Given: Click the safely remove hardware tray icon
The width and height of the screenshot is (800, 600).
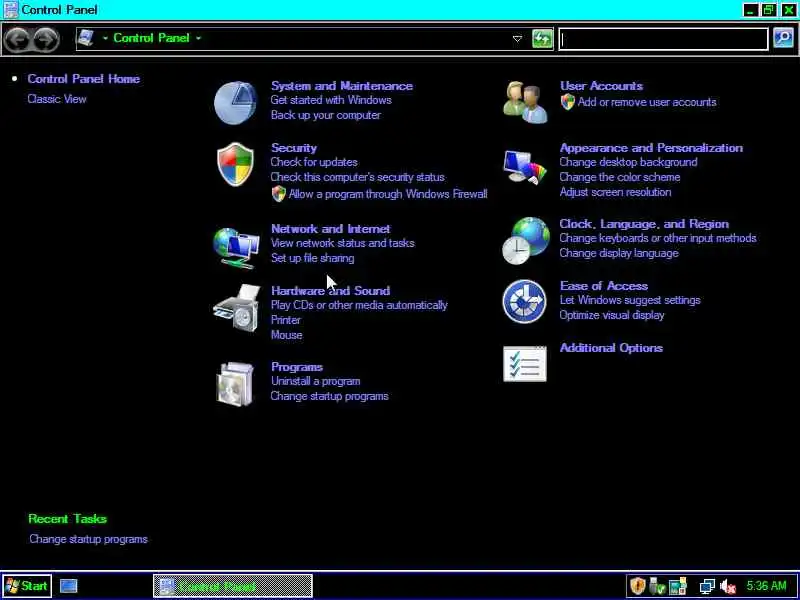Looking at the screenshot, I should (657, 586).
